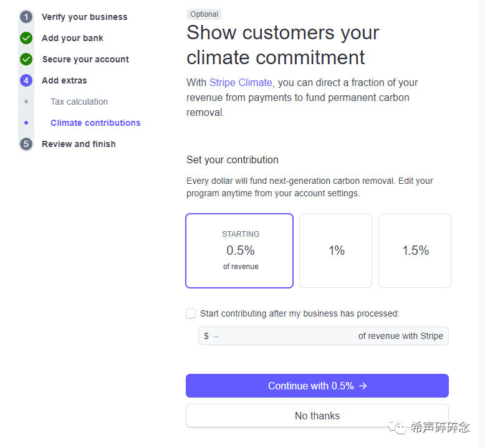The width and height of the screenshot is (485, 448).
Task: Click the step 5 number circle icon
Action: point(26,144)
